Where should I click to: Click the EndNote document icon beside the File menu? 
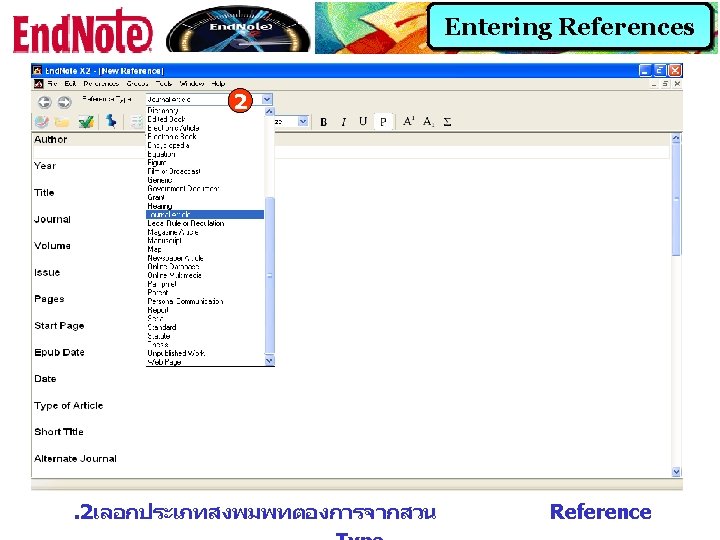click(x=39, y=84)
